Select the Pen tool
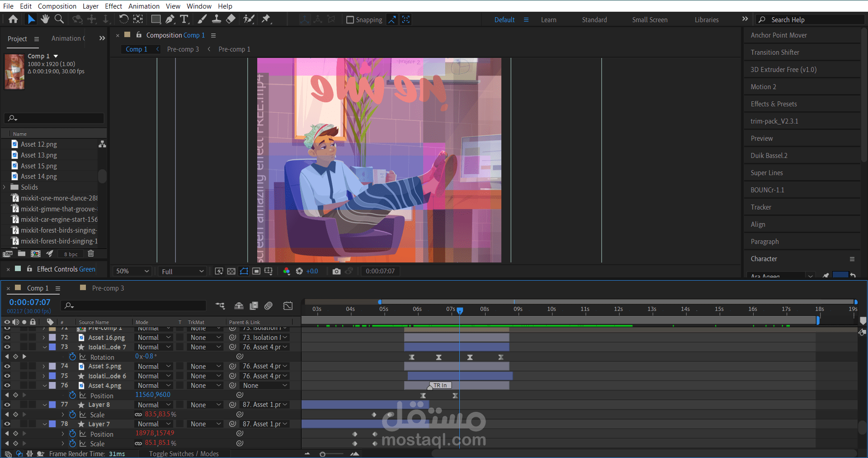868x458 pixels. [x=170, y=19]
